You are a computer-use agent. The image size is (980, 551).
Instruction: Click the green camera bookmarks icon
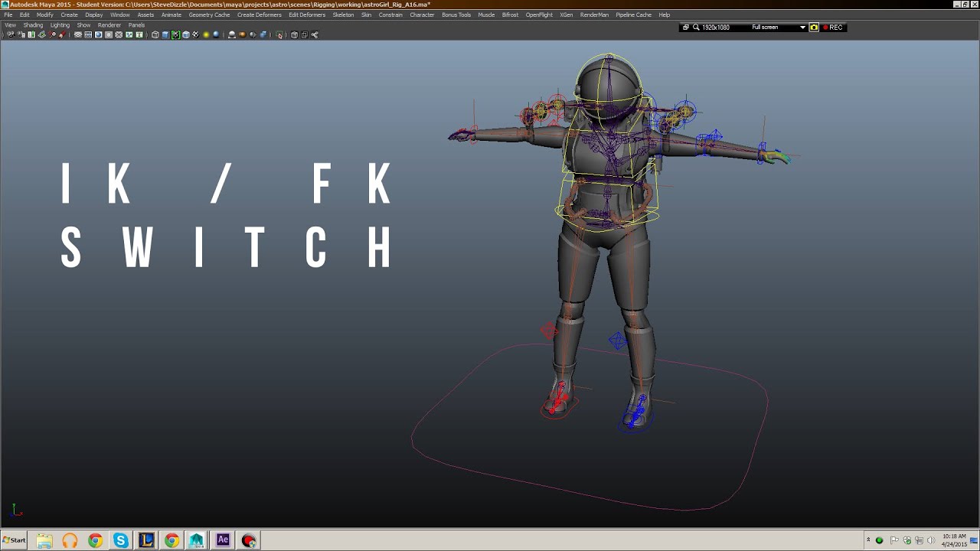tap(31, 34)
